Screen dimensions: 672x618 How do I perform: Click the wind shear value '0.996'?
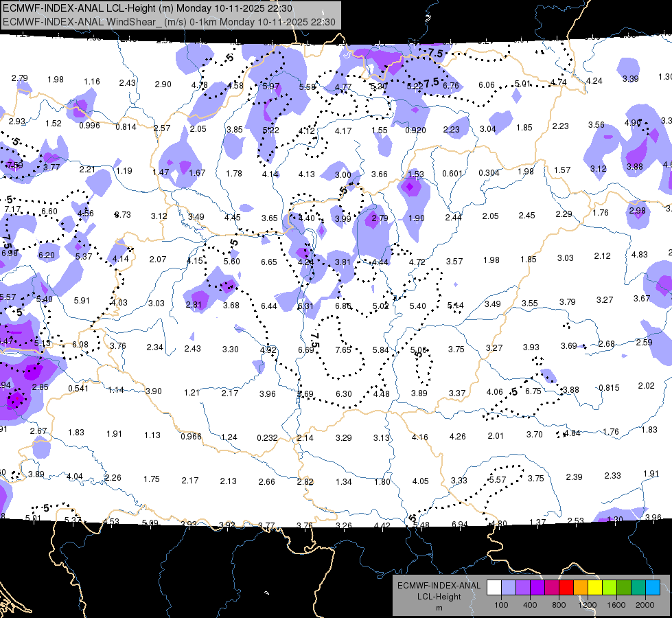point(89,125)
